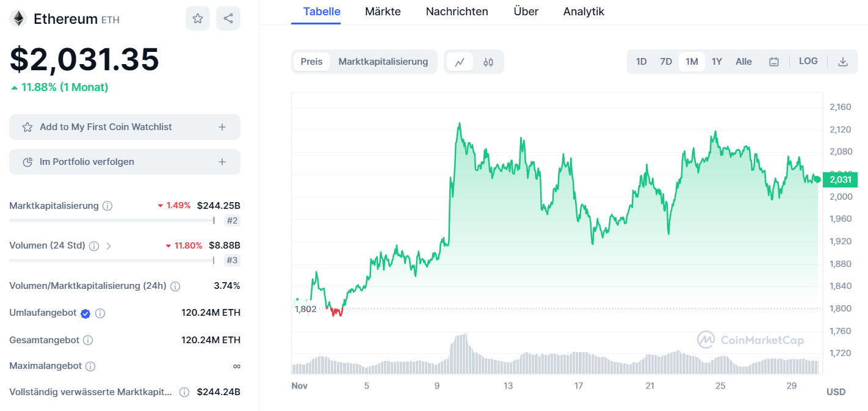Open the Nachrichten tab
This screenshot has height=411, width=868.
[x=457, y=12]
